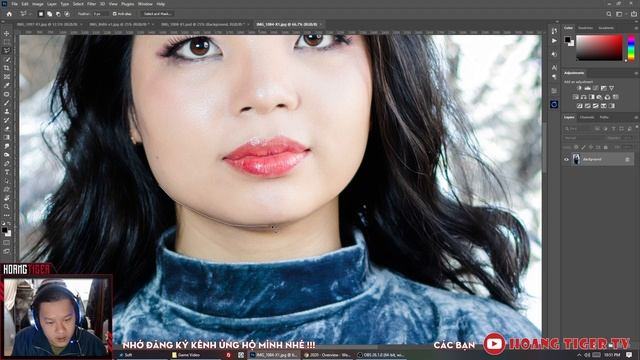640x360 pixels.
Task: Select the Eraser tool
Action: 7,129
